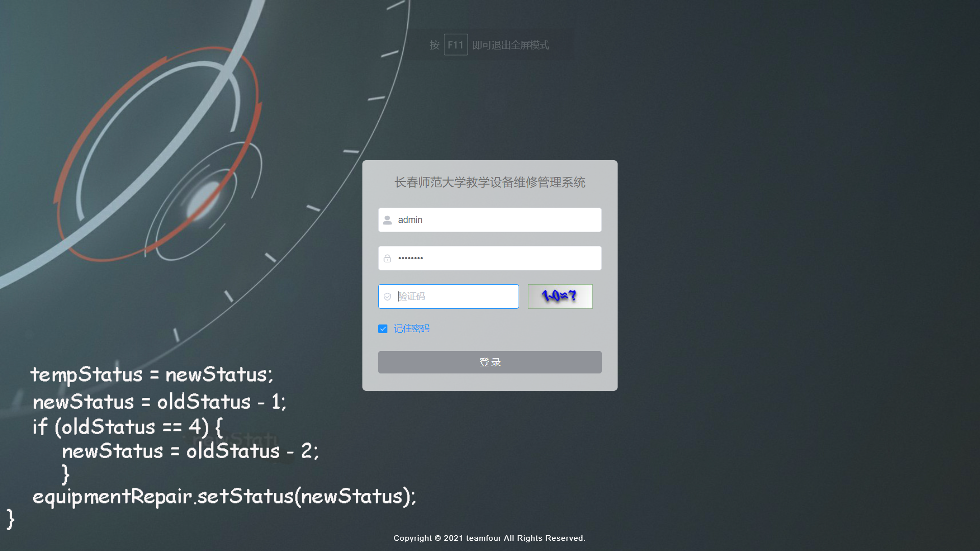The image size is (980, 551).
Task: Click the F11 key hint box
Action: click(x=456, y=44)
